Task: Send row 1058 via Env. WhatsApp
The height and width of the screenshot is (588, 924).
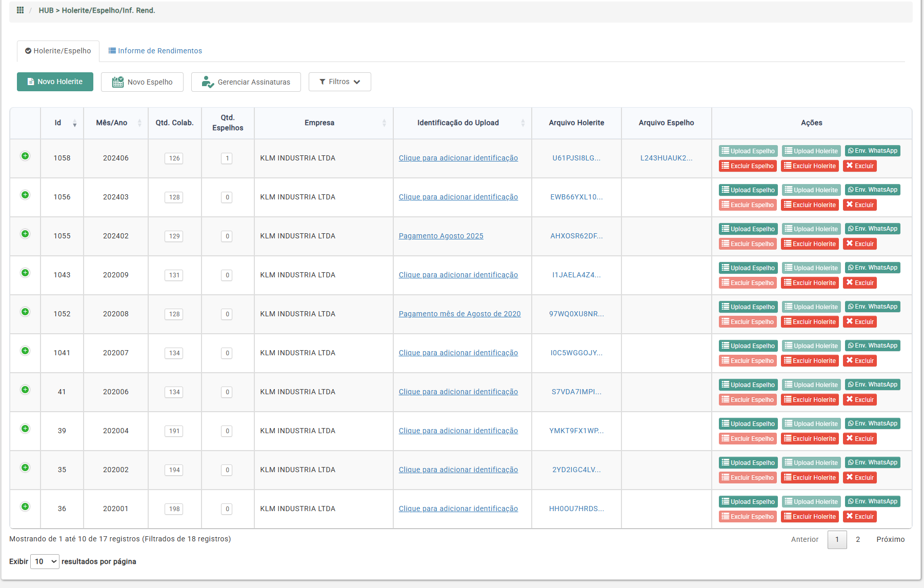Action: [x=872, y=151]
